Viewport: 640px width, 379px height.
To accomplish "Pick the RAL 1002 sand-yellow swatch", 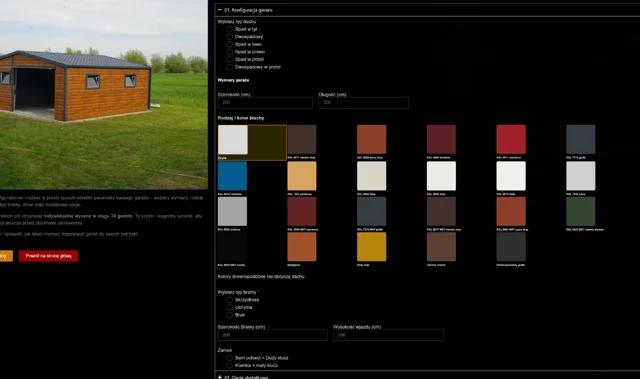I will [302, 176].
